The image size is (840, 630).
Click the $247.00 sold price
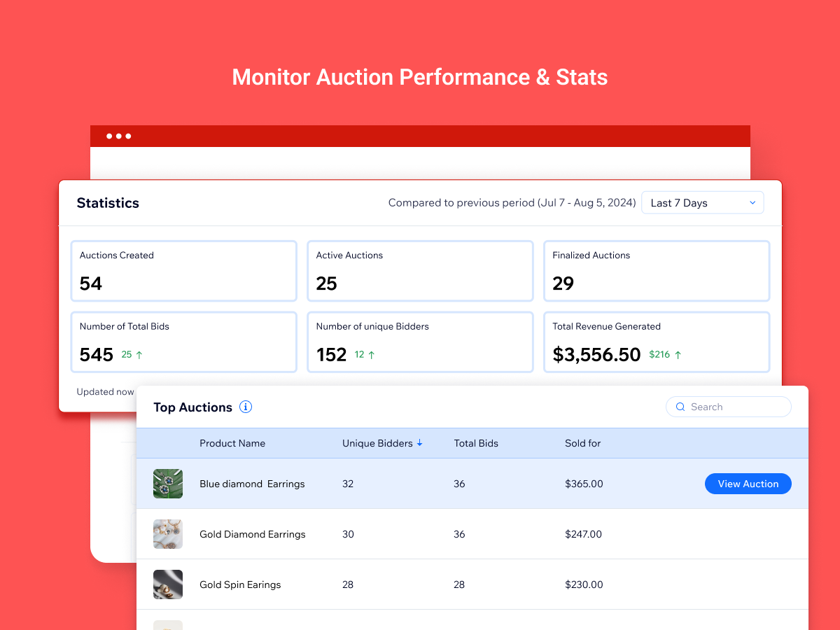coord(584,534)
